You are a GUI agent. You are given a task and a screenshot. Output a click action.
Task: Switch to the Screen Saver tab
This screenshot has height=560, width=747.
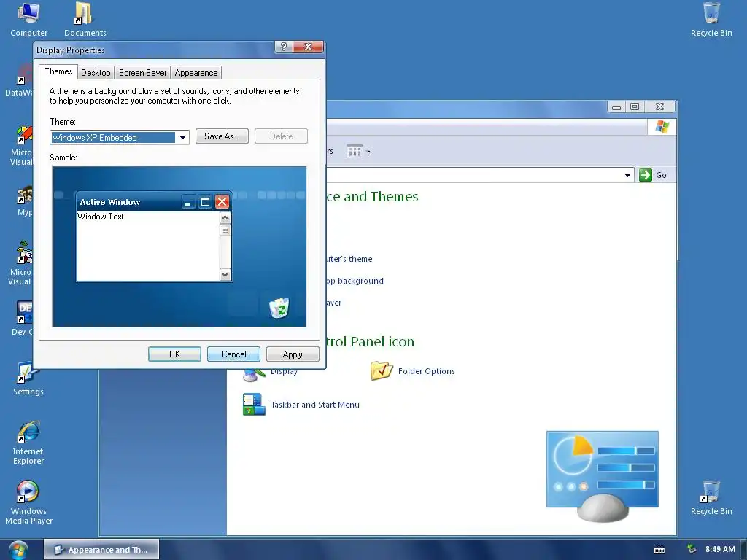coord(142,72)
